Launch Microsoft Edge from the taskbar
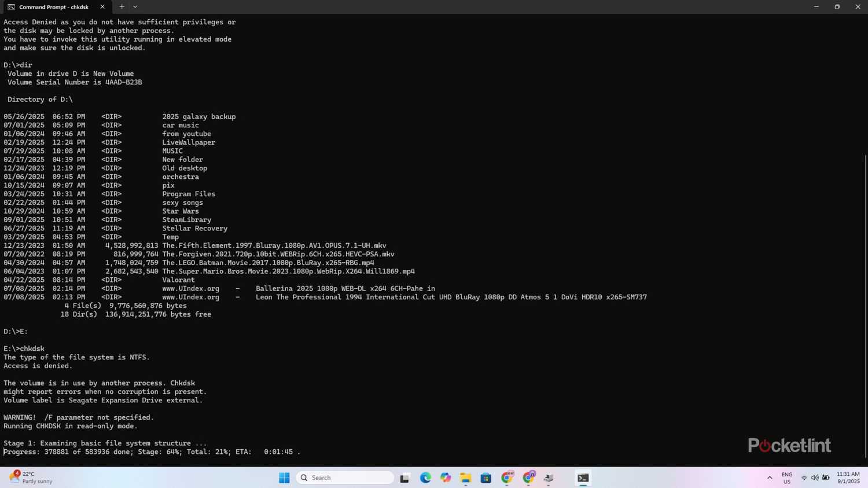The width and height of the screenshot is (868, 488). point(425,478)
